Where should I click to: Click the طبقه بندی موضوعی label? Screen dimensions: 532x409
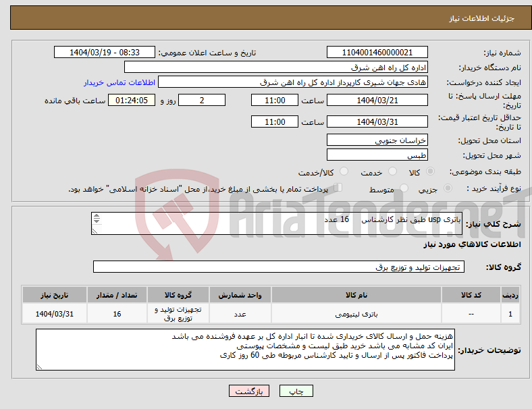485,171
